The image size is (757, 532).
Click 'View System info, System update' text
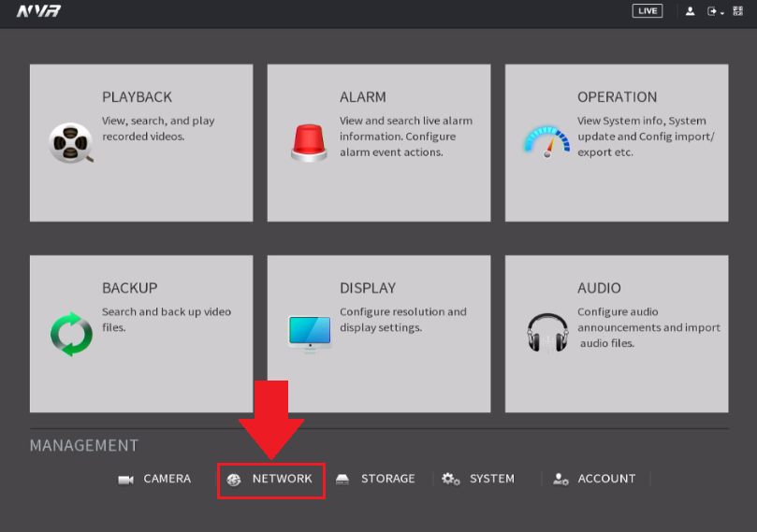pos(646,137)
